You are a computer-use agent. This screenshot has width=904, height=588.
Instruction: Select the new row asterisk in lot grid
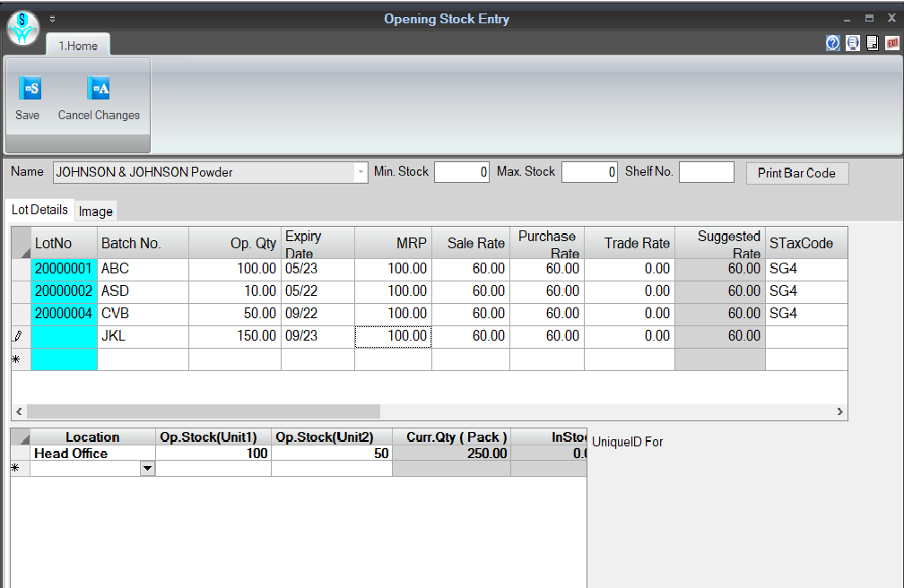21,359
